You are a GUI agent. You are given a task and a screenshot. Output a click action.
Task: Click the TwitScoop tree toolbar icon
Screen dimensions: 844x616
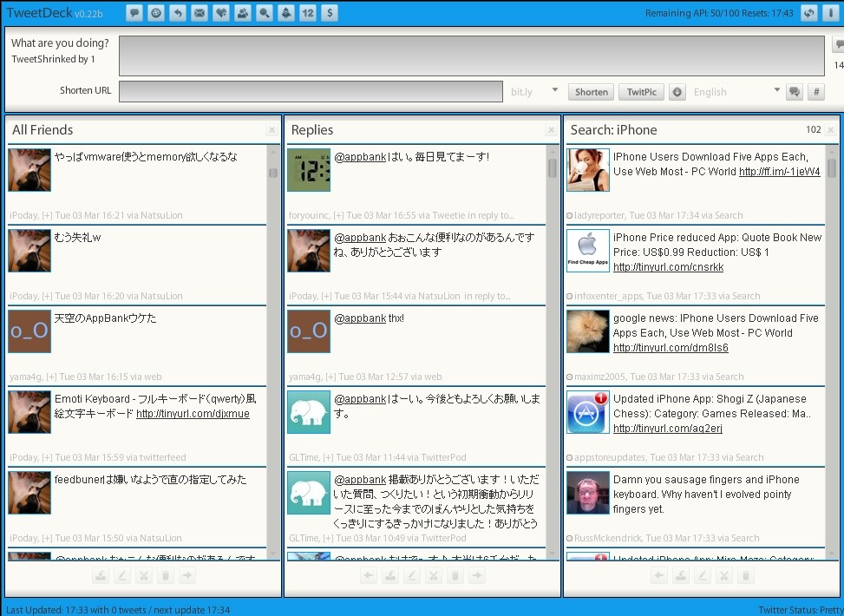tap(286, 13)
